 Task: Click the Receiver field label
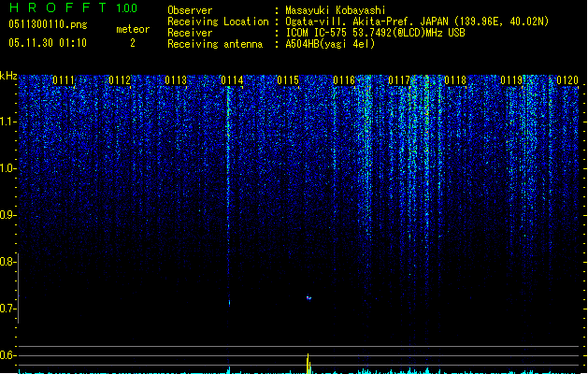pos(190,33)
